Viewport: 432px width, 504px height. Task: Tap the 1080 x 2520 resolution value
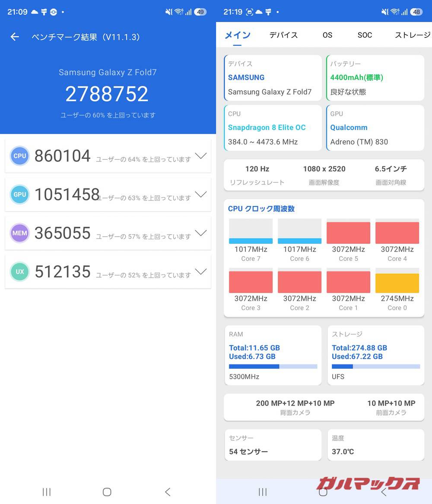[324, 169]
